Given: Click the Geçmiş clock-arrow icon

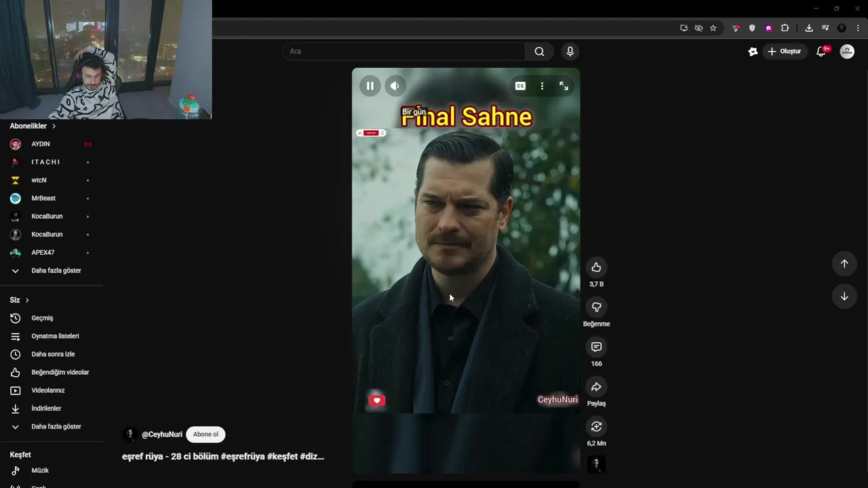Looking at the screenshot, I should pos(16,318).
